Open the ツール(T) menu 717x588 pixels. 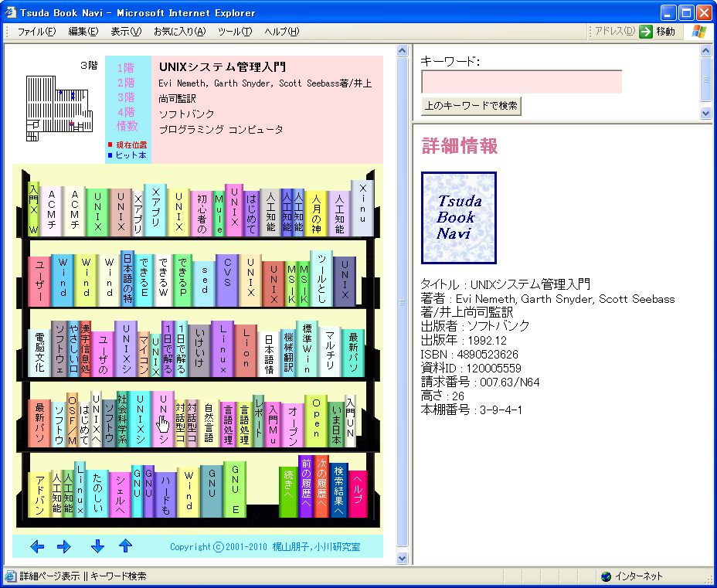(235, 32)
